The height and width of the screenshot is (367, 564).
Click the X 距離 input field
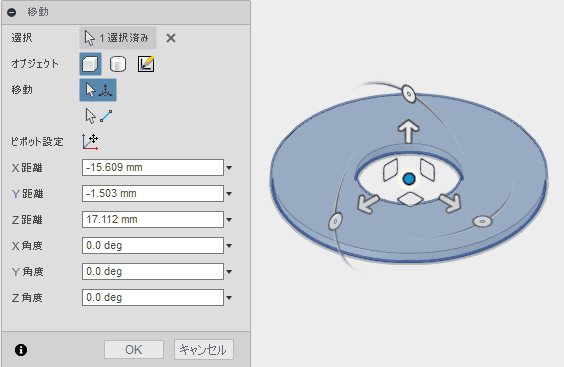(153, 168)
